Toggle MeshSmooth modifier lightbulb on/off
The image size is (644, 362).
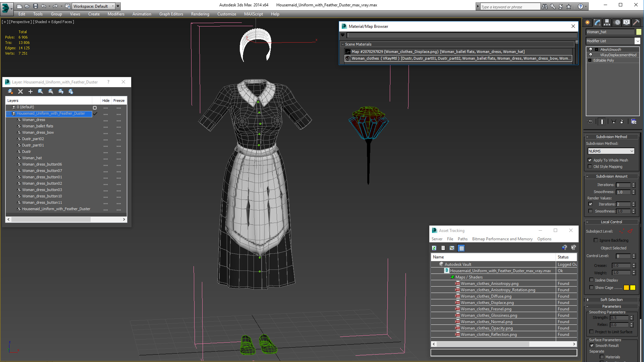click(x=591, y=50)
